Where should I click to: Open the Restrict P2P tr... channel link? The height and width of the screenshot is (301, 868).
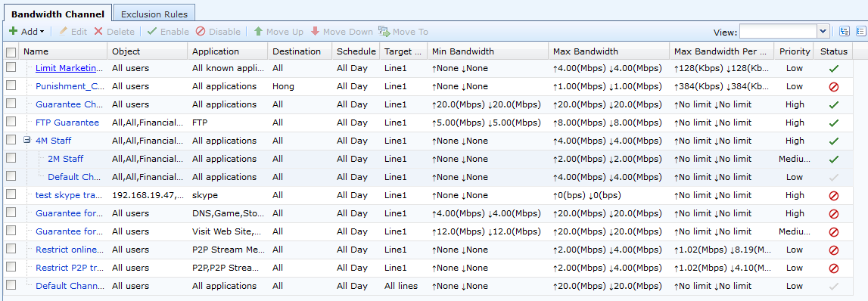coord(69,268)
